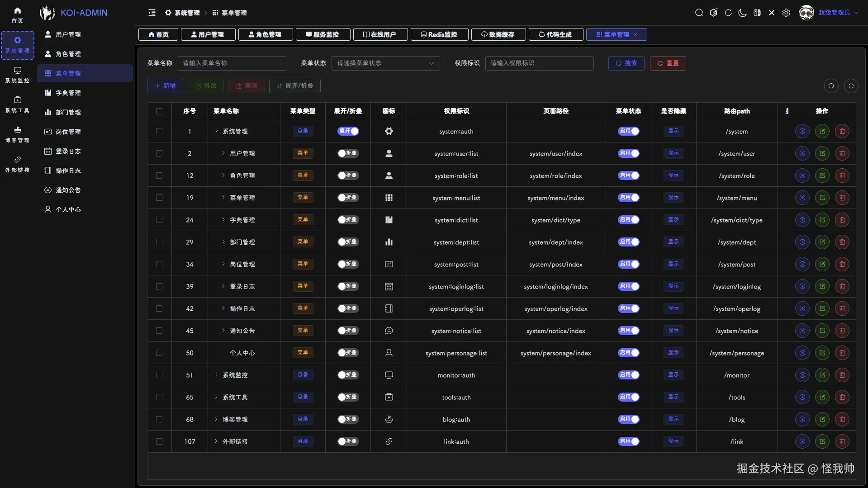Click the refresh icon in top header
The height and width of the screenshot is (488, 868).
coord(728,13)
